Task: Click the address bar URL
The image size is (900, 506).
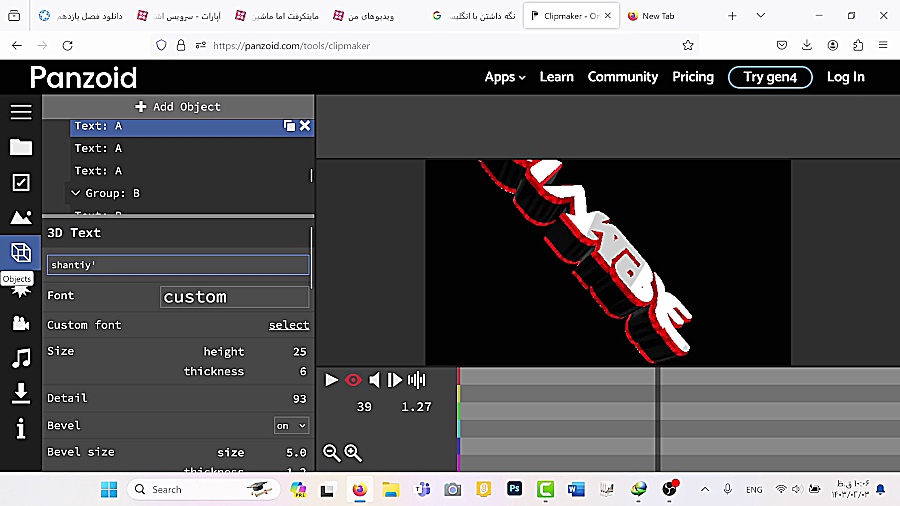Action: click(291, 45)
